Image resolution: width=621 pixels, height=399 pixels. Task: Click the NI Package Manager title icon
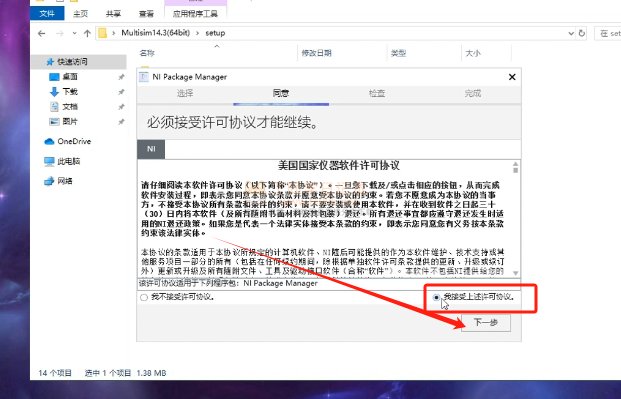[144, 77]
